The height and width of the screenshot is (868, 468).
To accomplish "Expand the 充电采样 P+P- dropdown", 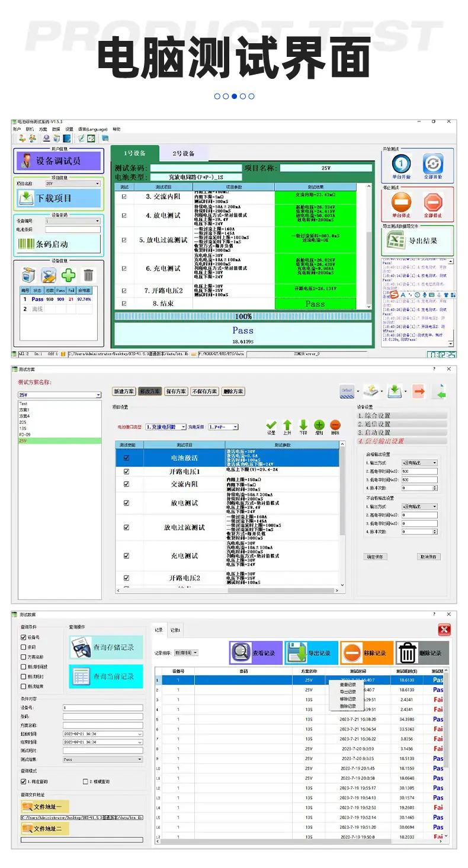I will click(223, 427).
